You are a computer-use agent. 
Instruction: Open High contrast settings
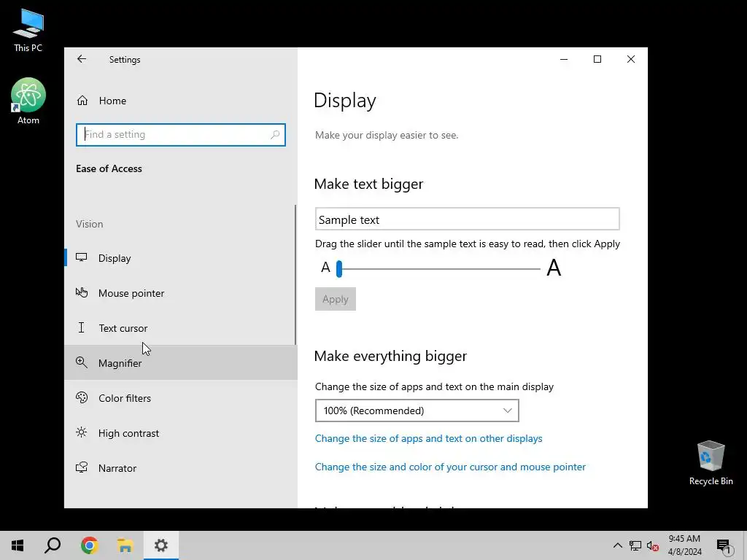(181, 433)
